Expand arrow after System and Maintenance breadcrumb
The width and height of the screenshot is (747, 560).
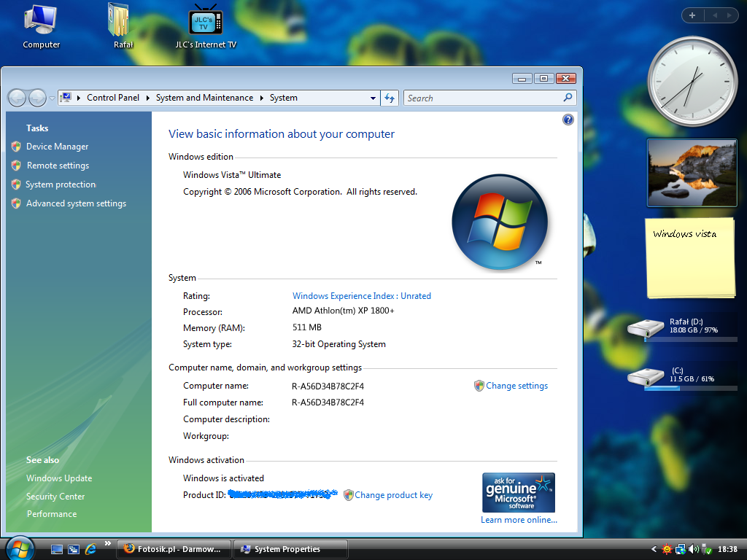coord(262,98)
